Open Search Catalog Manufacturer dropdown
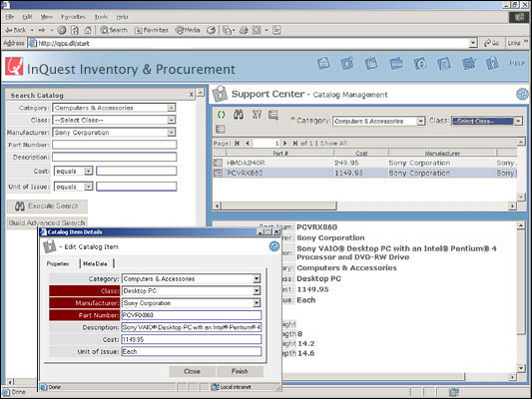This screenshot has height=399, width=532. 172,133
